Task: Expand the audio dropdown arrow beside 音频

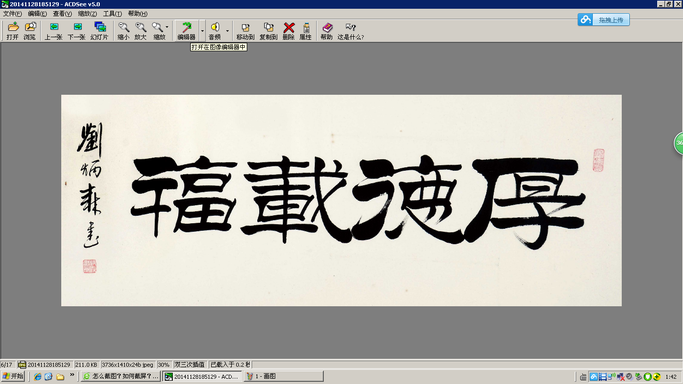Action: pos(227,31)
